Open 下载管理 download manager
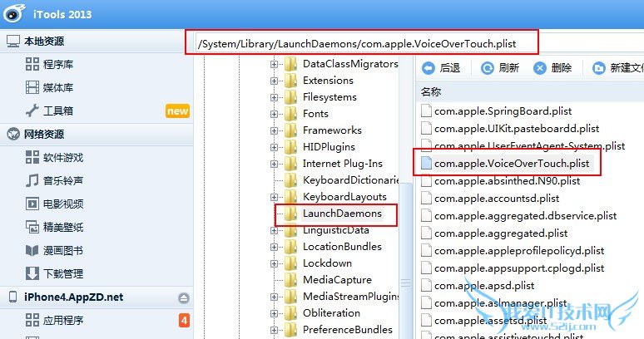 pyautogui.click(x=63, y=273)
